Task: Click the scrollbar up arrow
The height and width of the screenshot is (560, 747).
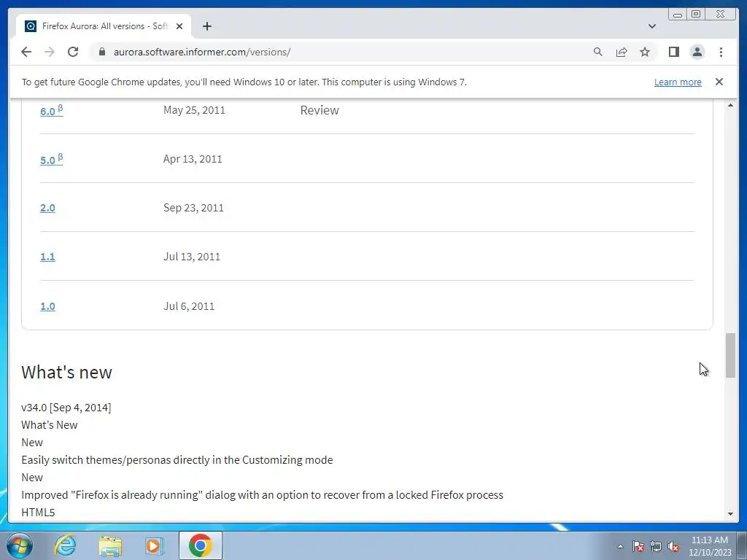Action: (x=730, y=105)
